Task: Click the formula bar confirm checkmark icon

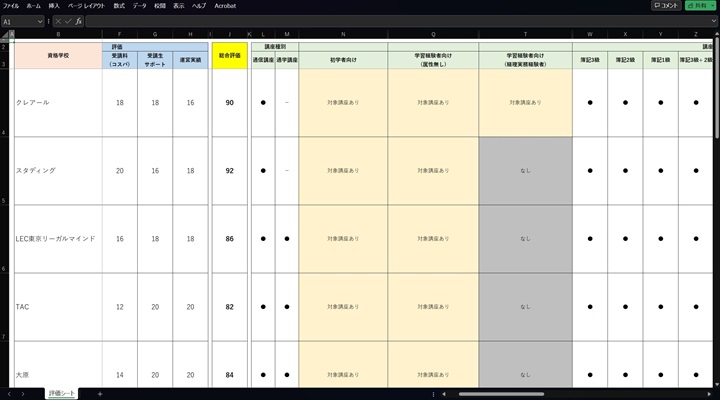Action: (68, 21)
